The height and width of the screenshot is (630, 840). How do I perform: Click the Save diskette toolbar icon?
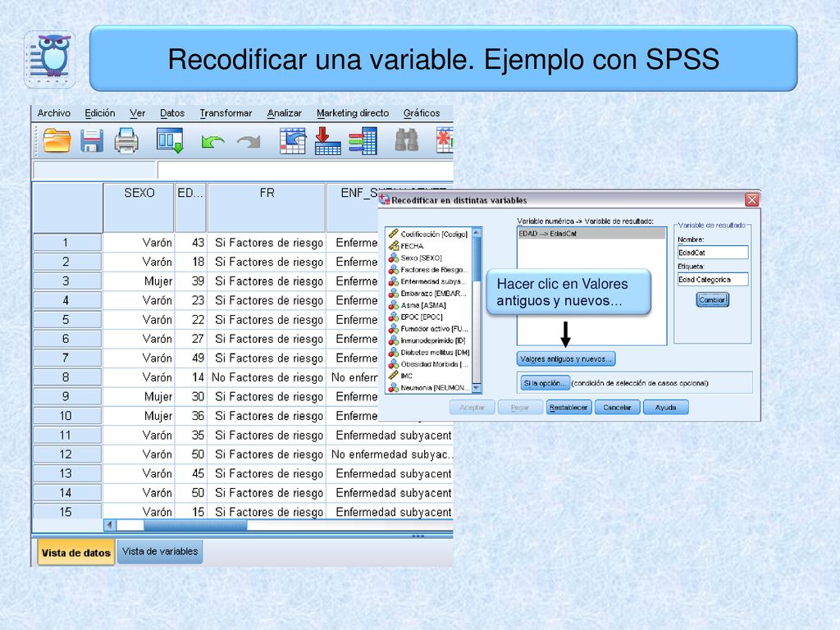click(92, 141)
